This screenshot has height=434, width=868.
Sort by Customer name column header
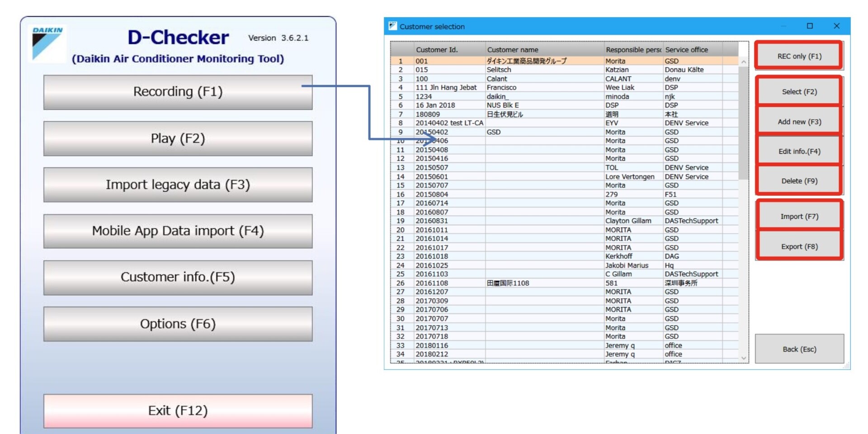click(x=544, y=49)
